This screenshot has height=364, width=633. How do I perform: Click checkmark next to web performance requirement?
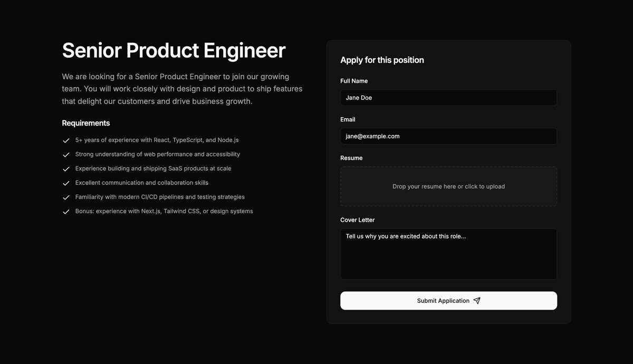click(66, 155)
